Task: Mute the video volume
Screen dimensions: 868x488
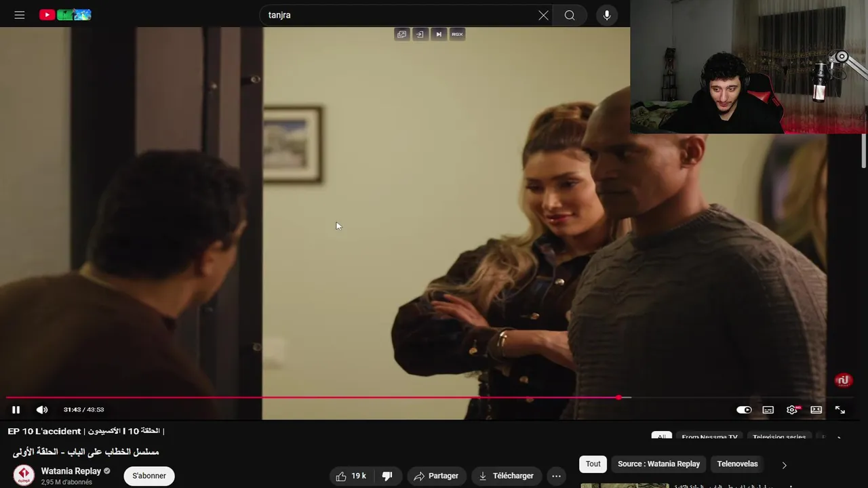Action: [x=42, y=409]
